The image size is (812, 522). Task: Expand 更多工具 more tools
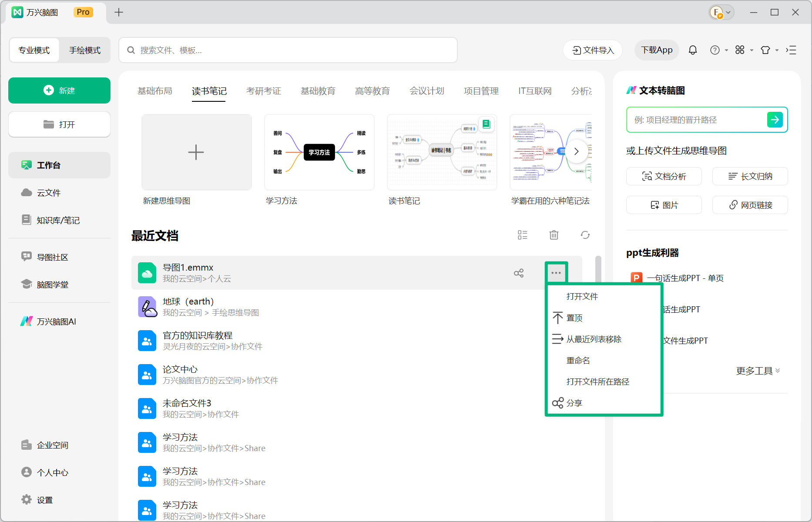click(758, 371)
